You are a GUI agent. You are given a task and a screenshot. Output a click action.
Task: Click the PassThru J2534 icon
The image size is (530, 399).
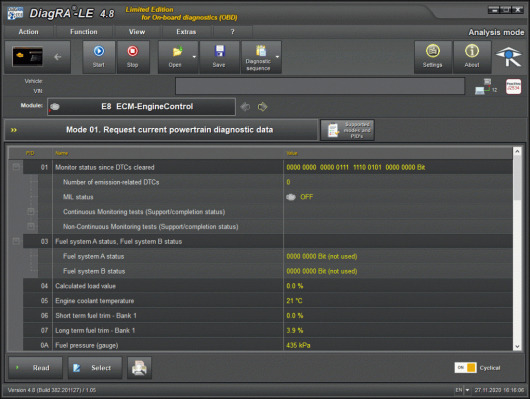coord(513,87)
